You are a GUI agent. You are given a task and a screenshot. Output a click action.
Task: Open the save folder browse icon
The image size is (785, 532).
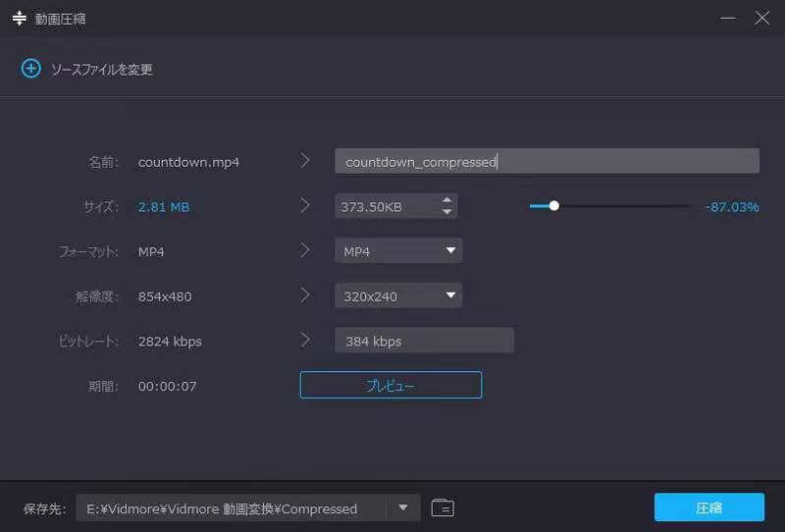[443, 507]
